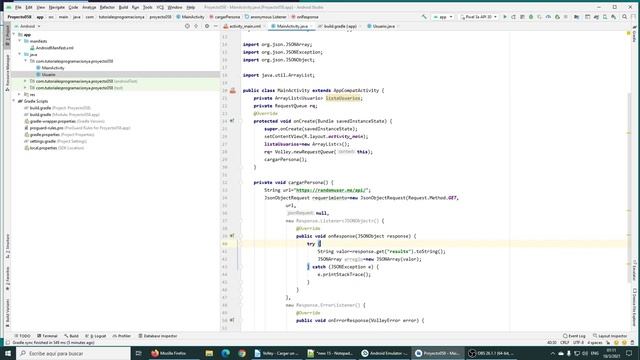Screen dimensions: 640x360
Task: Open the Pixel device selector dropdown
Action: (x=478, y=17)
